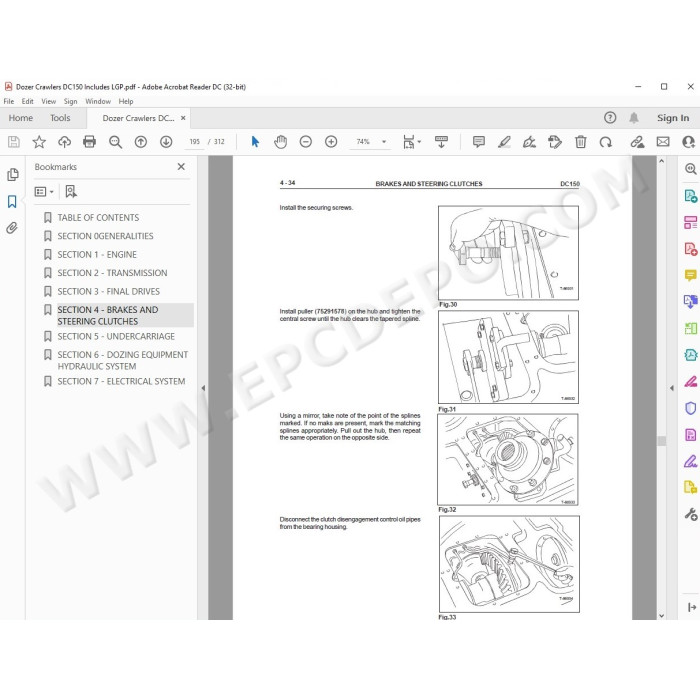The width and height of the screenshot is (700, 700).
Task: Open the File menu
Action: (8, 101)
